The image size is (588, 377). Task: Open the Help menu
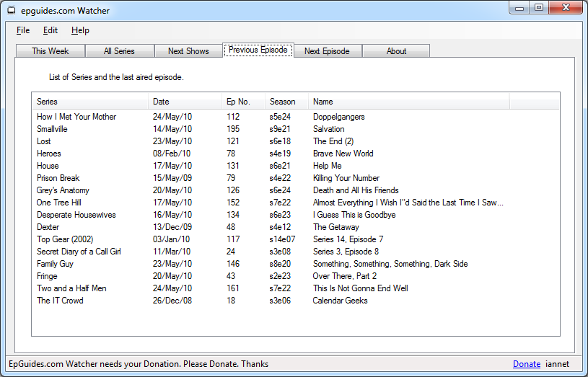pyautogui.click(x=80, y=30)
